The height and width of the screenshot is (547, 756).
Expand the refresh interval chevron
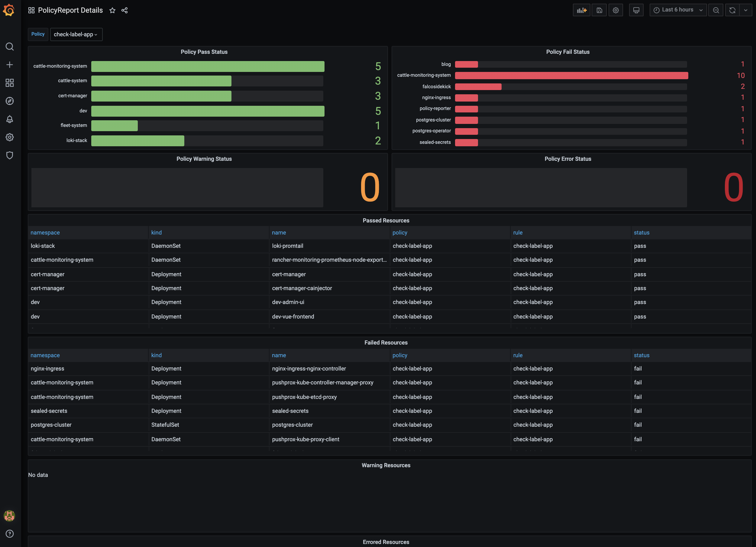tap(745, 10)
